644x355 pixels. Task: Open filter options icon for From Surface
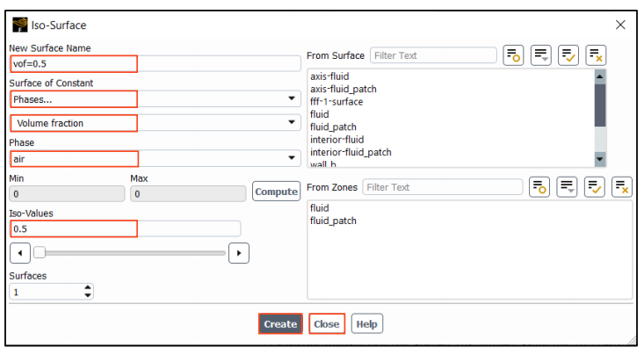pos(540,55)
